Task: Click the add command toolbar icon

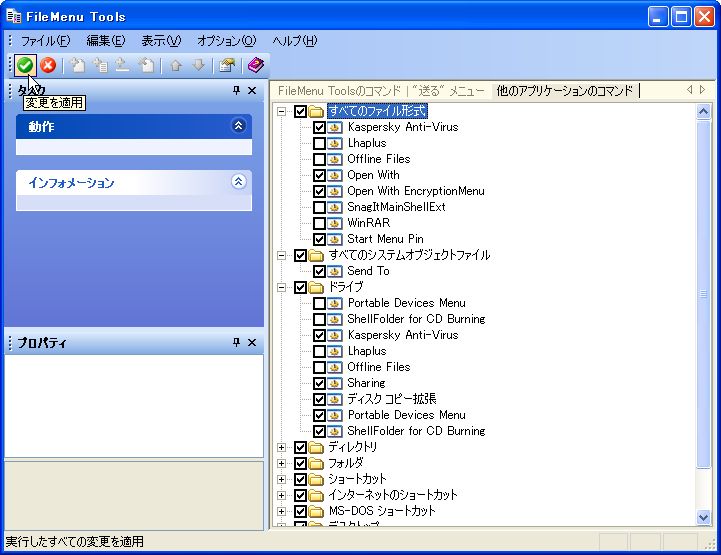Action: [78, 65]
